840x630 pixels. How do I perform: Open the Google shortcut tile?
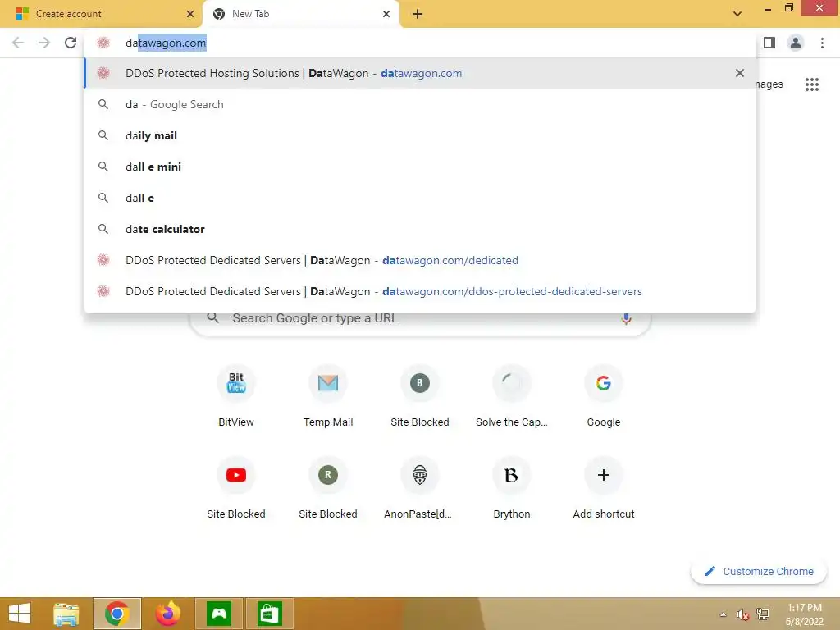[x=604, y=396]
